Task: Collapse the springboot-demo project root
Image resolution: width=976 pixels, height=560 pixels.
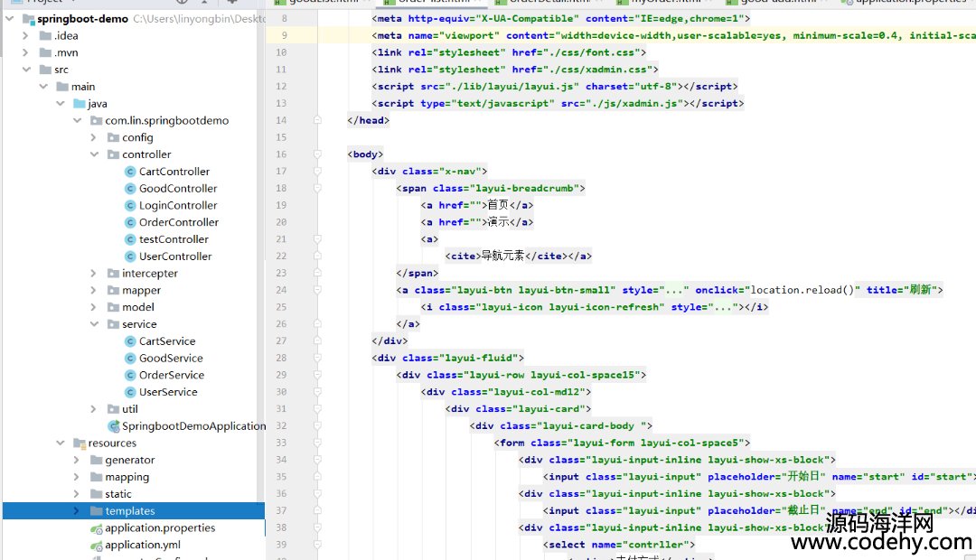Action: click(9, 19)
